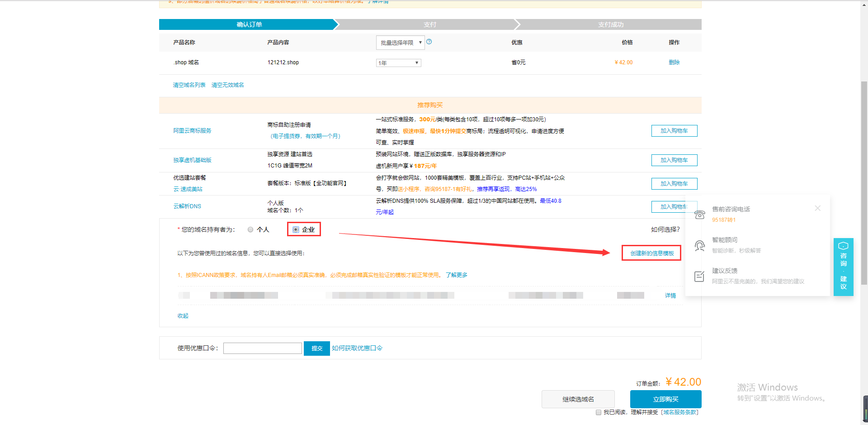Screen dimensions: 868x425
Task: Click the 建议反馈 edit note icon
Action: (x=699, y=276)
